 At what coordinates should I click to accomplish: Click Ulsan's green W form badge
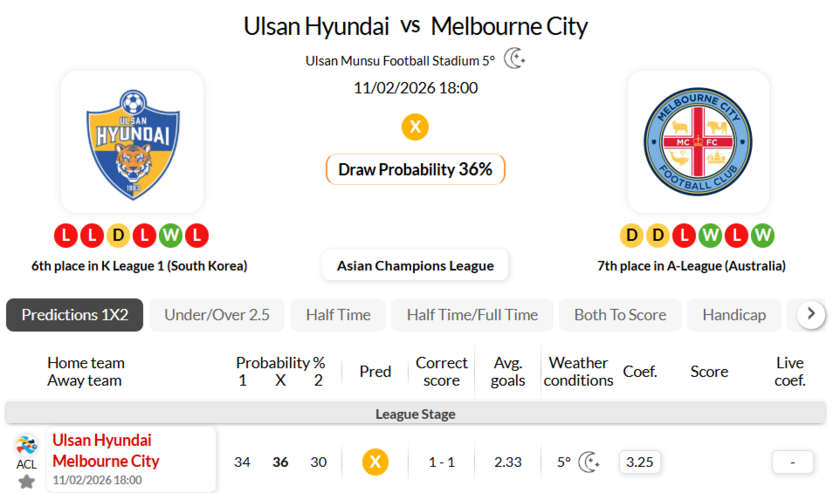coord(171,236)
